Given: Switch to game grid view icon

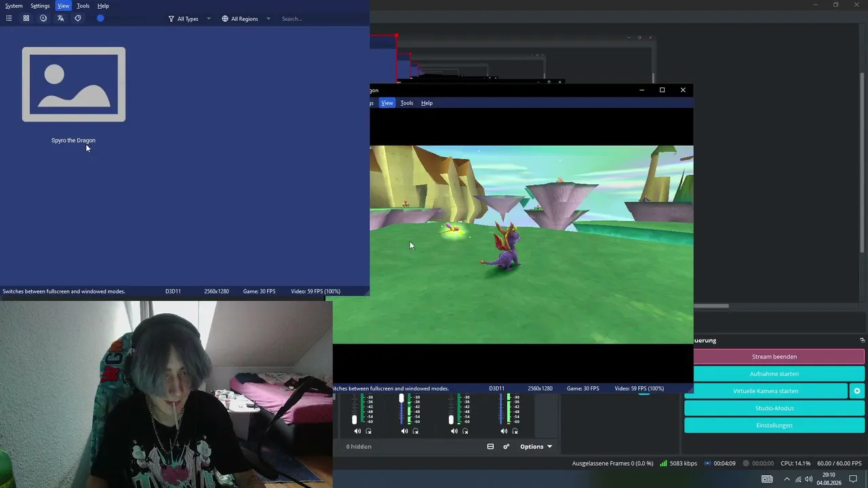Looking at the screenshot, I should click(26, 18).
